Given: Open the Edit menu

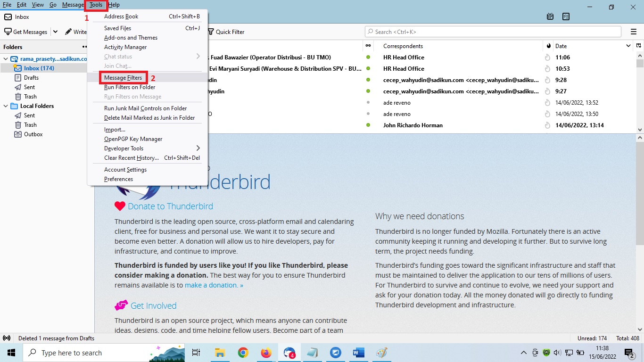Looking at the screenshot, I should 22,5.
